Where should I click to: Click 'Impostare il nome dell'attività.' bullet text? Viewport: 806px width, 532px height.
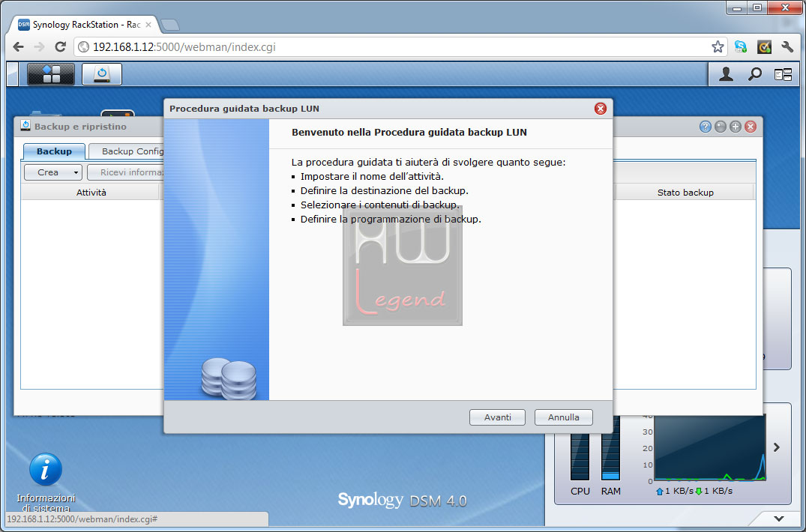coord(372,176)
